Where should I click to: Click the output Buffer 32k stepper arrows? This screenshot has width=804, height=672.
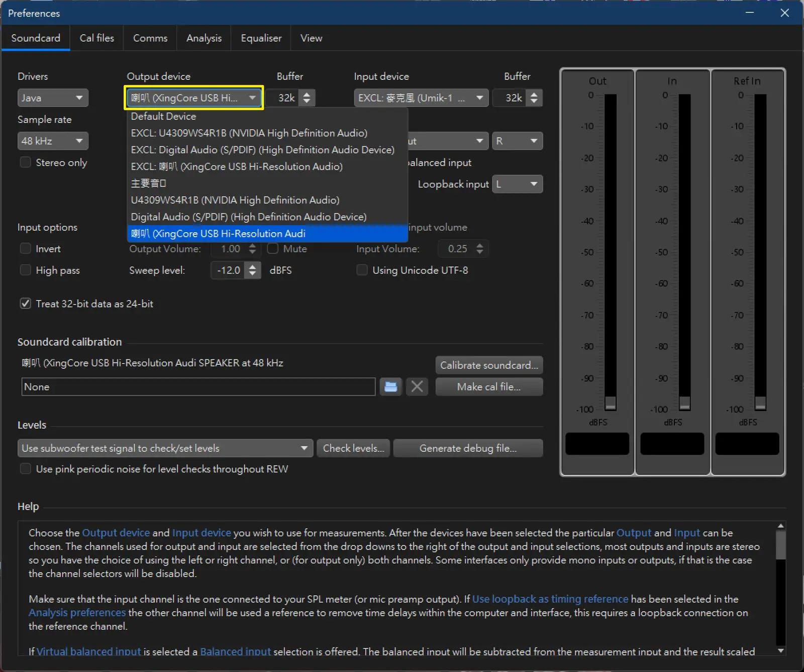[x=307, y=98]
